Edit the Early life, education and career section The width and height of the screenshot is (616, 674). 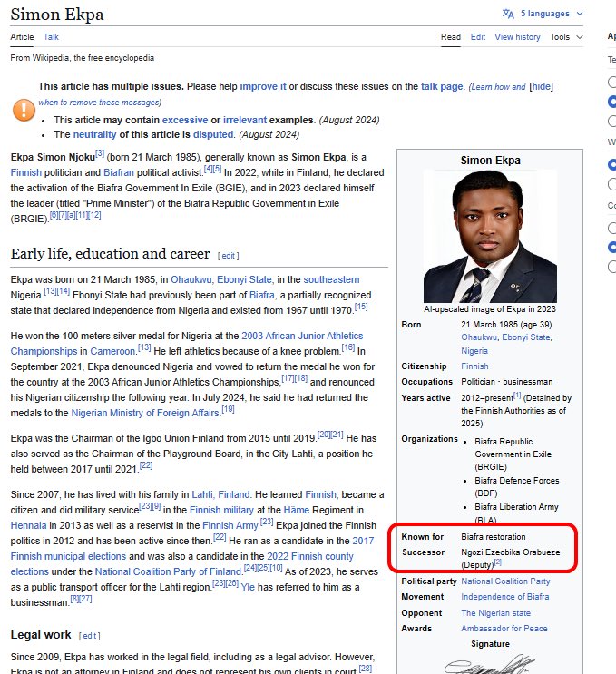228,256
